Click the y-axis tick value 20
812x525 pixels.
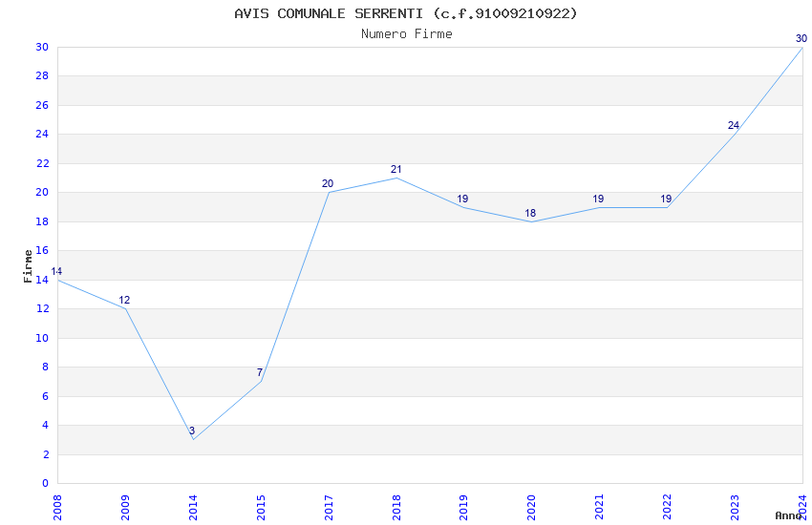tap(42, 193)
